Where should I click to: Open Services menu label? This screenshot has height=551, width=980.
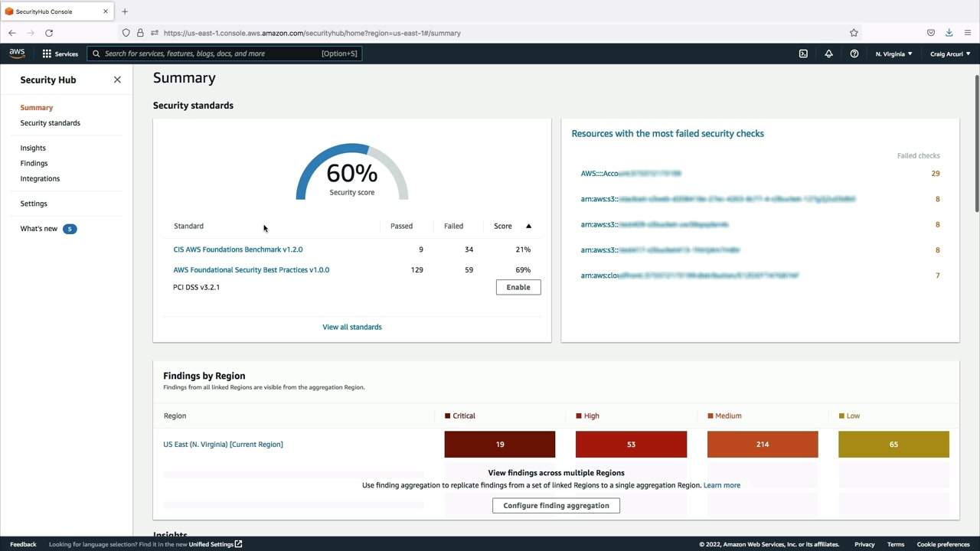(66, 54)
